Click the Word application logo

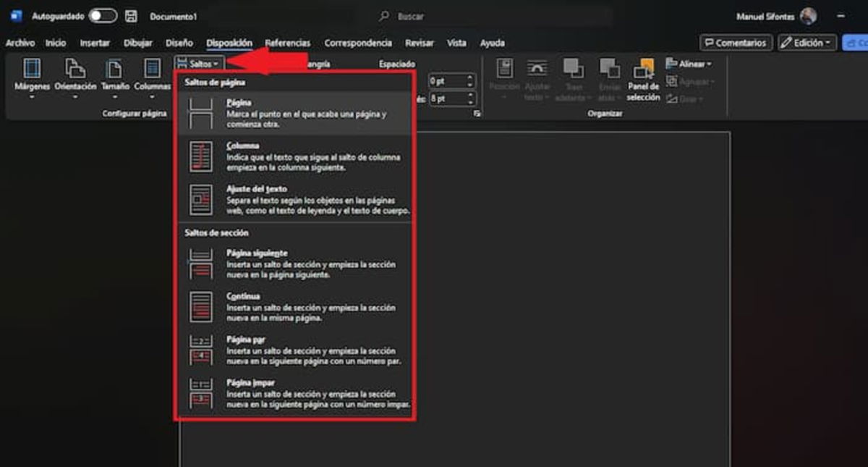[x=16, y=16]
